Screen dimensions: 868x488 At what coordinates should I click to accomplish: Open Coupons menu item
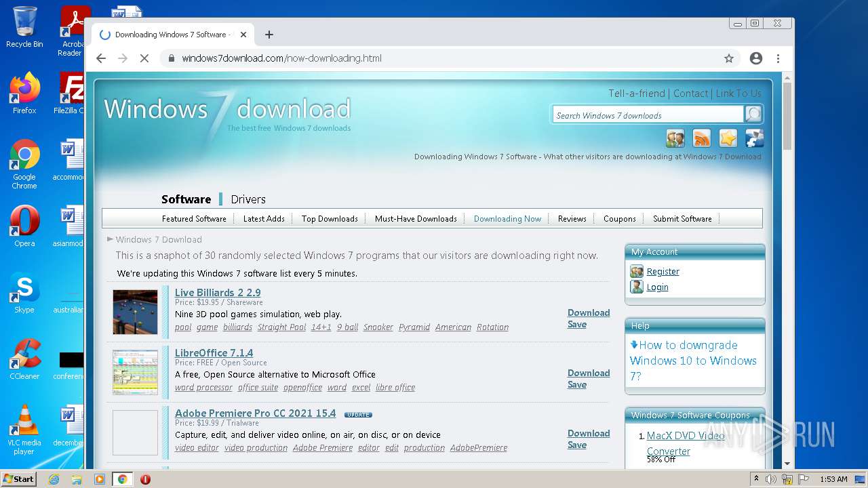pyautogui.click(x=620, y=219)
